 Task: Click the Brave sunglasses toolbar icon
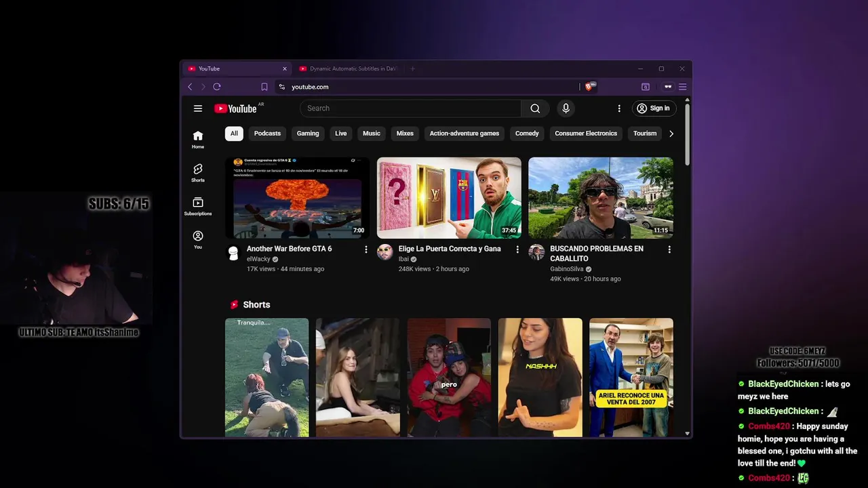pos(668,87)
